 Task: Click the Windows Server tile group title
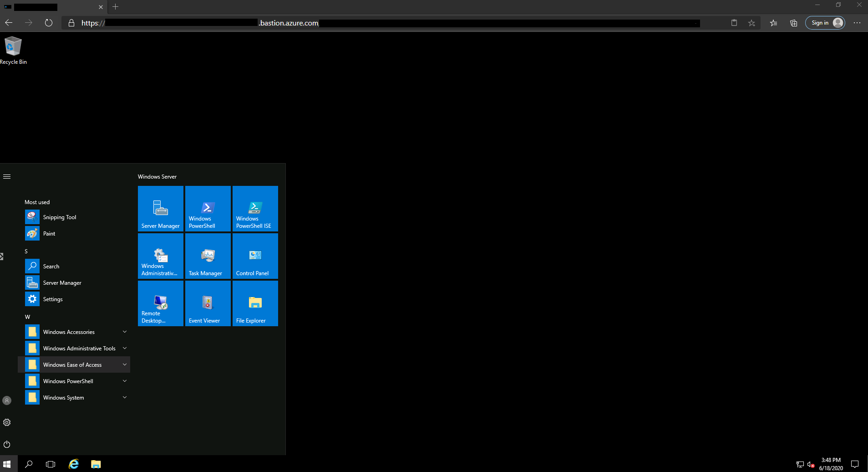click(x=157, y=176)
